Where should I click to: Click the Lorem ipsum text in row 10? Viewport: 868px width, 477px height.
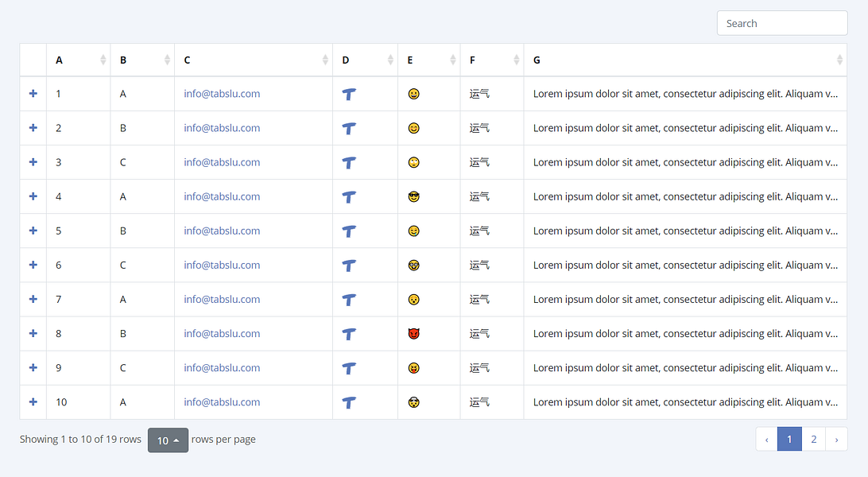point(685,402)
